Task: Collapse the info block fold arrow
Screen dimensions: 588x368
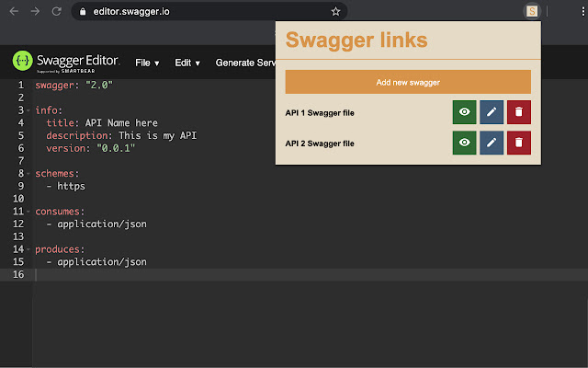Action: [28, 110]
